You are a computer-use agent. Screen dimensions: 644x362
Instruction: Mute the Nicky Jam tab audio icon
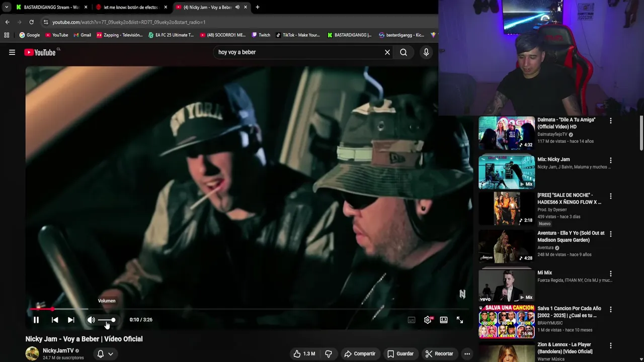pos(237,7)
